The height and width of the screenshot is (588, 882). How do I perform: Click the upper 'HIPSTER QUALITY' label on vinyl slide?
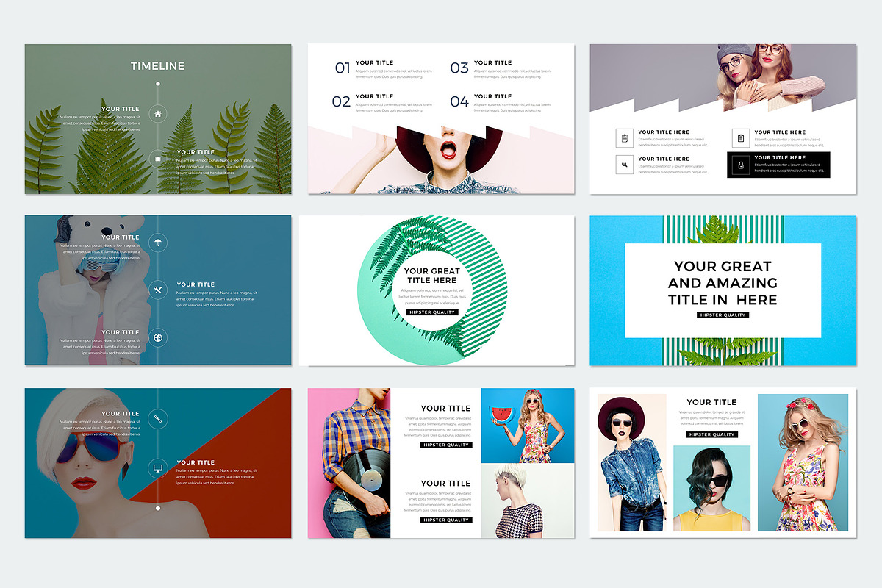[446, 445]
